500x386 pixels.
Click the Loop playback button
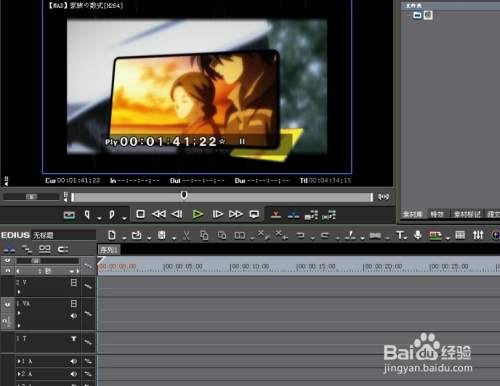pyautogui.click(x=254, y=214)
